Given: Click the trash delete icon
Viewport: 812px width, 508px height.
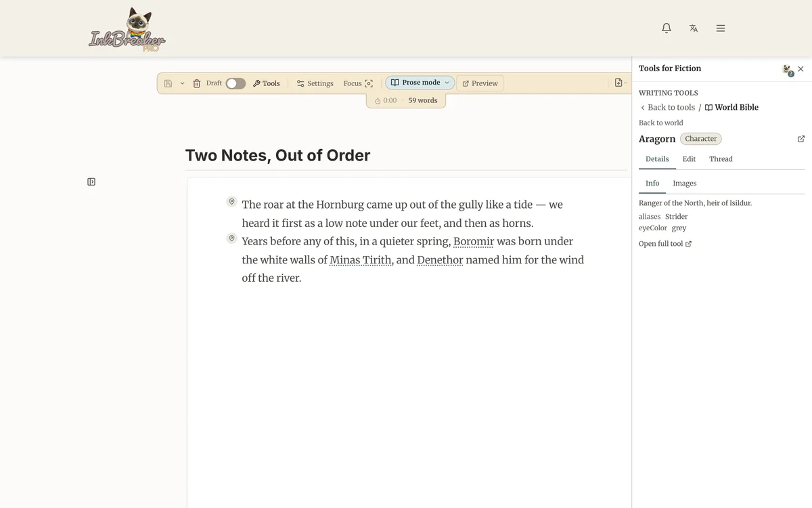Looking at the screenshot, I should click(197, 83).
